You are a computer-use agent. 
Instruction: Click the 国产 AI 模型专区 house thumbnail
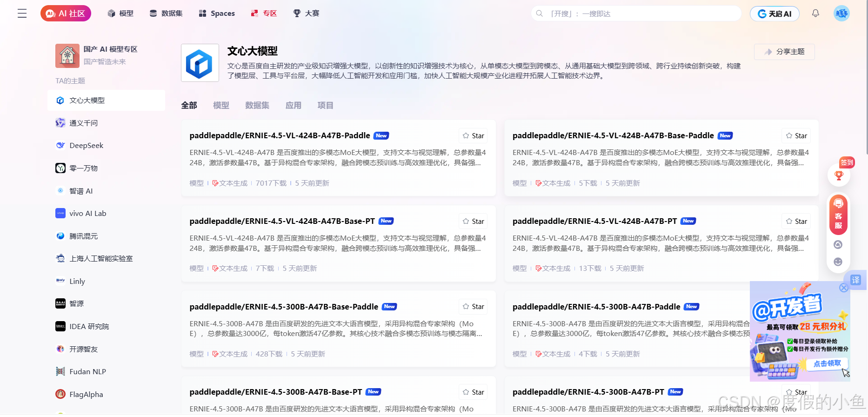pyautogui.click(x=67, y=56)
